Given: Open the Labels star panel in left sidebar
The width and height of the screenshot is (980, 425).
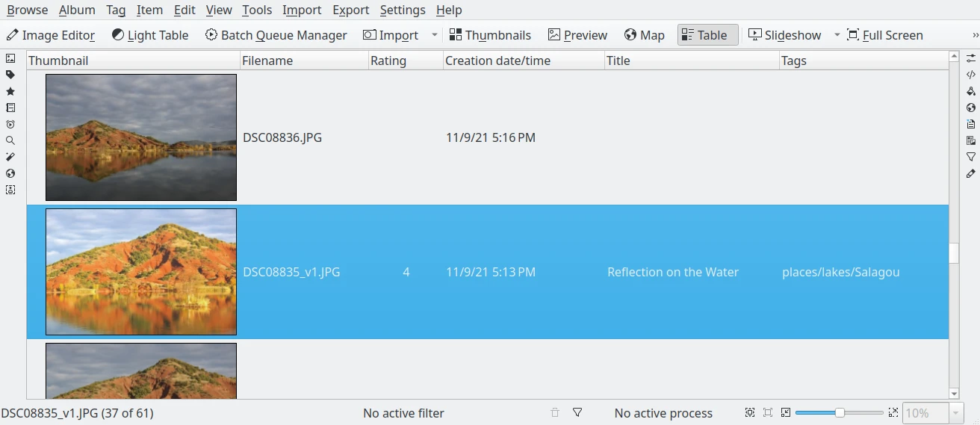Looking at the screenshot, I should [10, 91].
